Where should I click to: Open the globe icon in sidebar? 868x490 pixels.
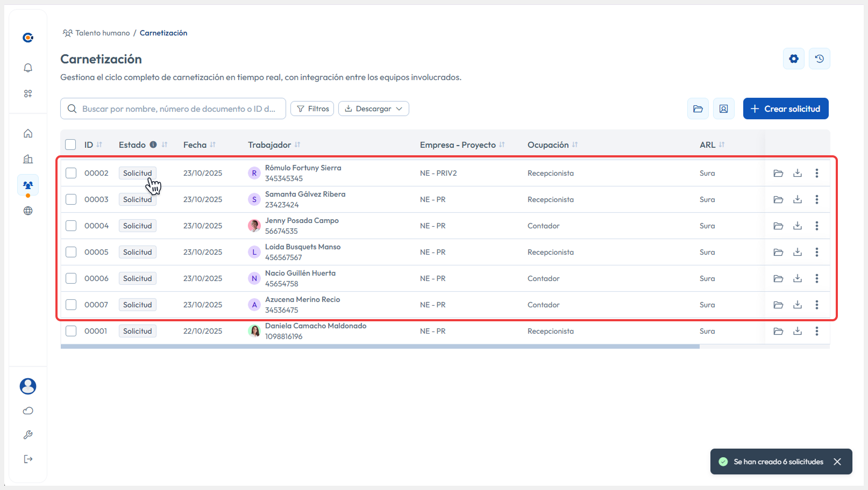pyautogui.click(x=28, y=211)
